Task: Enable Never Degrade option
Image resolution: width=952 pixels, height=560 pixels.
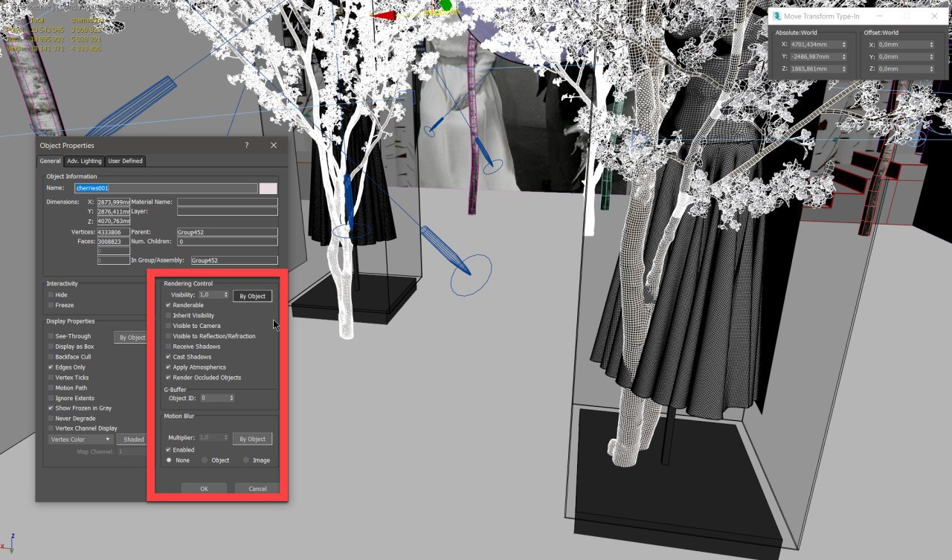Action: click(x=51, y=419)
